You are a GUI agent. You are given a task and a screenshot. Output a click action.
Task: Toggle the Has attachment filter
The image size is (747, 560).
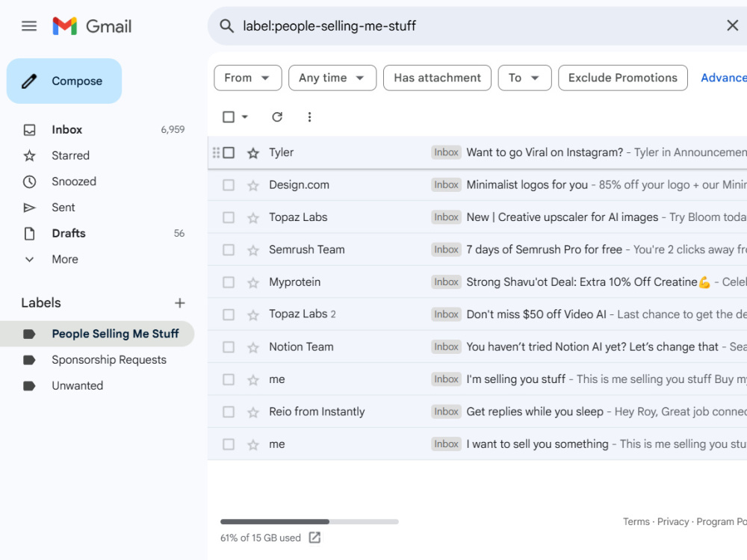(437, 78)
